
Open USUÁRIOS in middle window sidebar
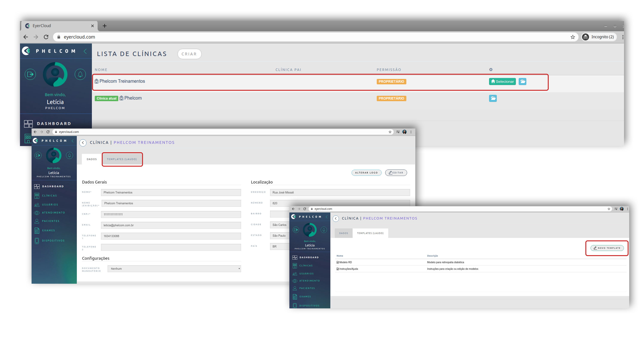pos(46,205)
